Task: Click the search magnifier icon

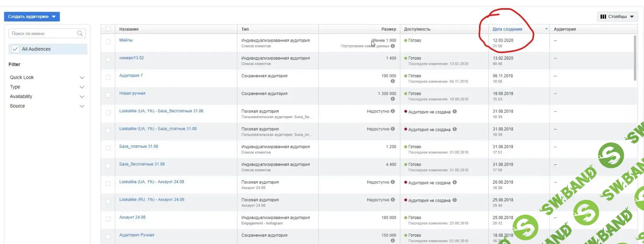Action: click(80, 34)
